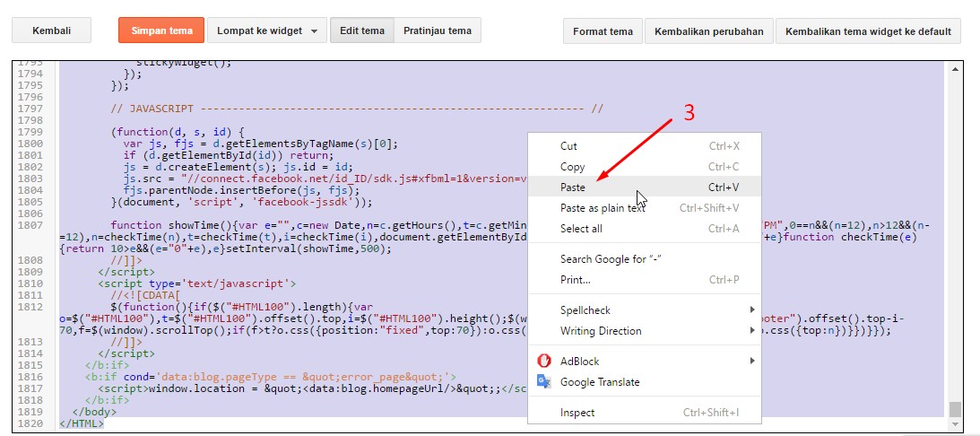Choose Inspect from context menu

tap(645, 413)
